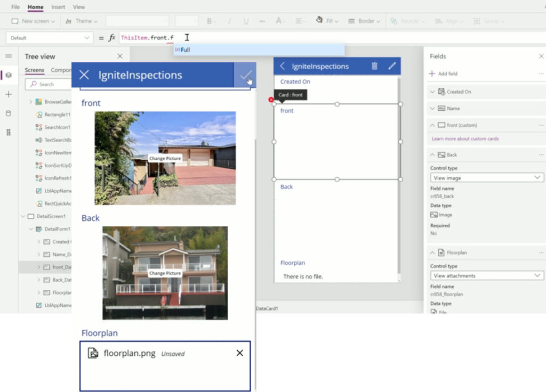Click the red error badge on card
This screenshot has height=392, width=546.
point(271,100)
